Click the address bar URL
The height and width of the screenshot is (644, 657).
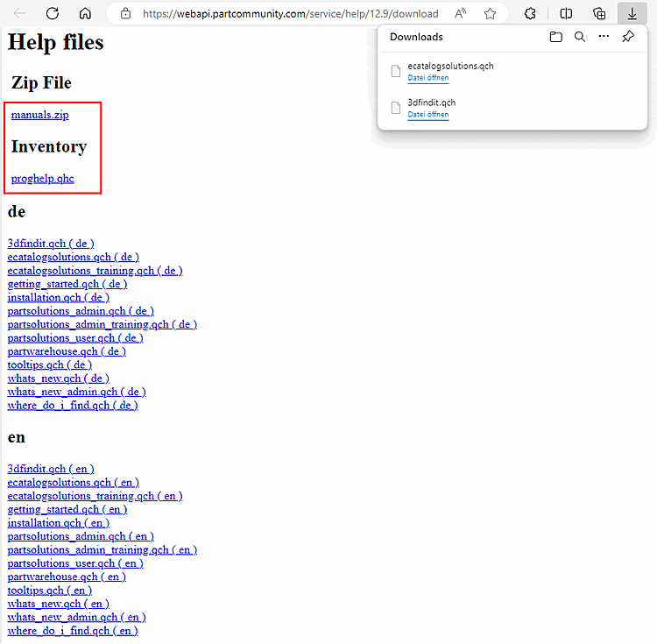[x=290, y=14]
